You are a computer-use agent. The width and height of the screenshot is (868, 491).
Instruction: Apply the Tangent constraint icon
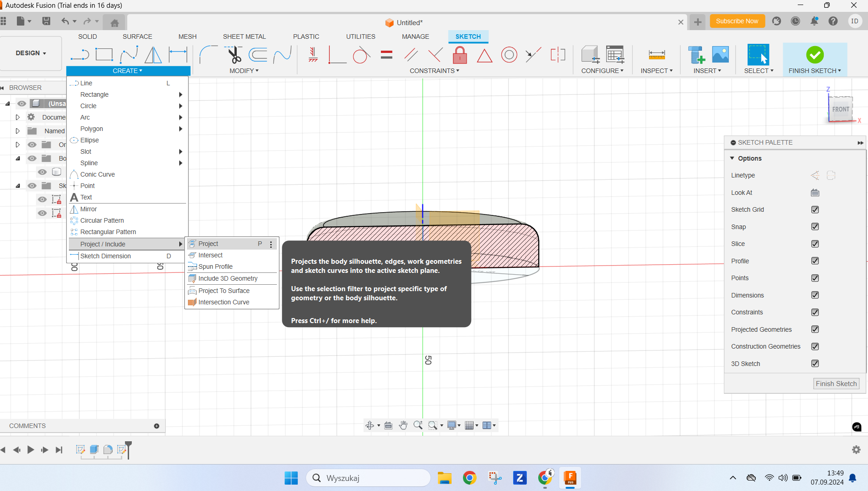[x=361, y=55]
